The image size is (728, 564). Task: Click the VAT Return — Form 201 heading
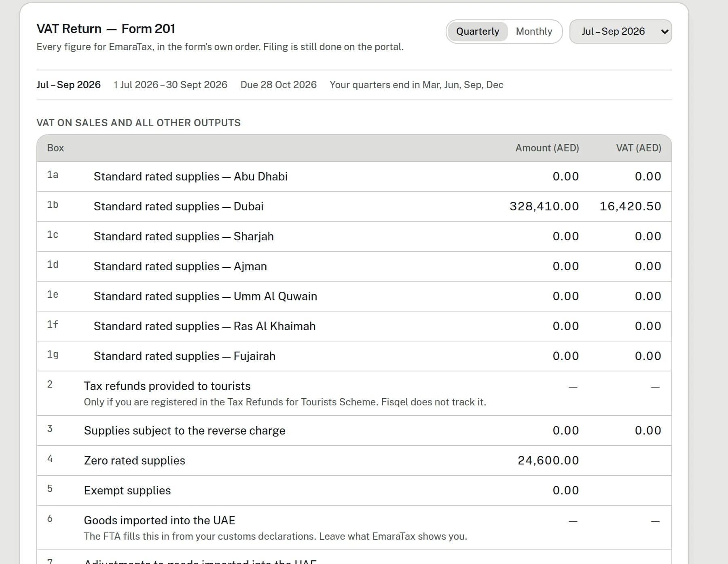106,29
